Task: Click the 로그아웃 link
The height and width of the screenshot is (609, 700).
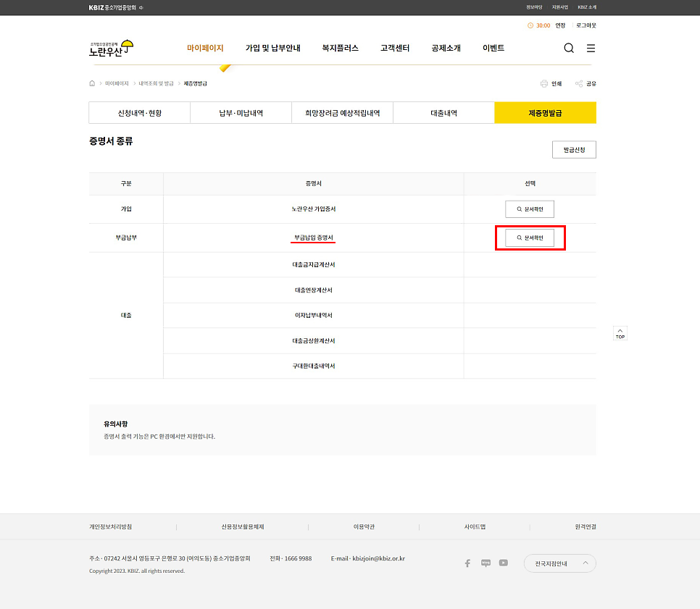Action: click(x=586, y=25)
